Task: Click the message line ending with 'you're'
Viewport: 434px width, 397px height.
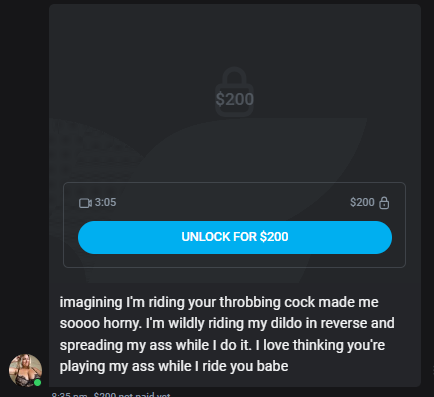Action: click(222, 345)
